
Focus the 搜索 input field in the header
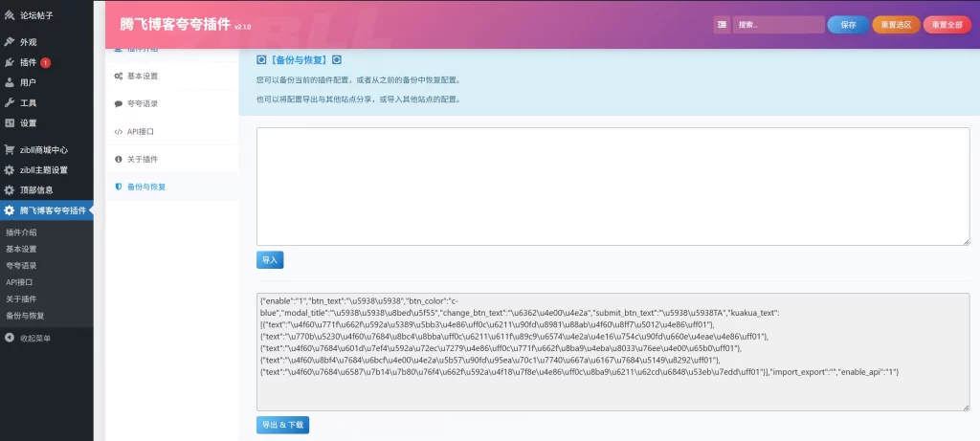[x=776, y=25]
